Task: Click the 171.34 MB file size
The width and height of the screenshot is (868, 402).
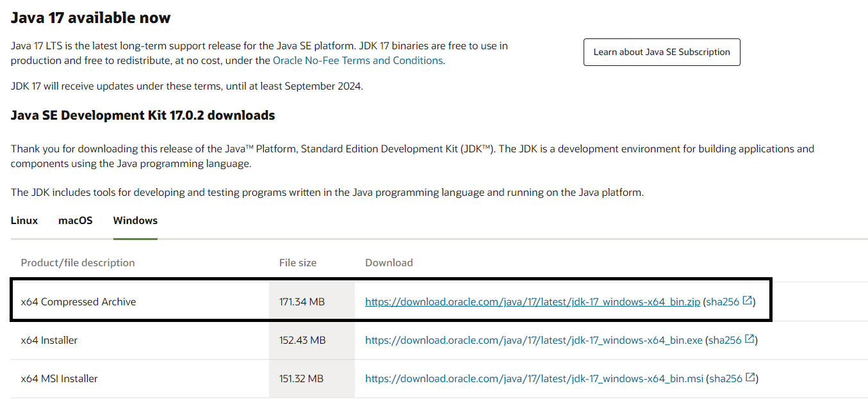Action: [302, 301]
